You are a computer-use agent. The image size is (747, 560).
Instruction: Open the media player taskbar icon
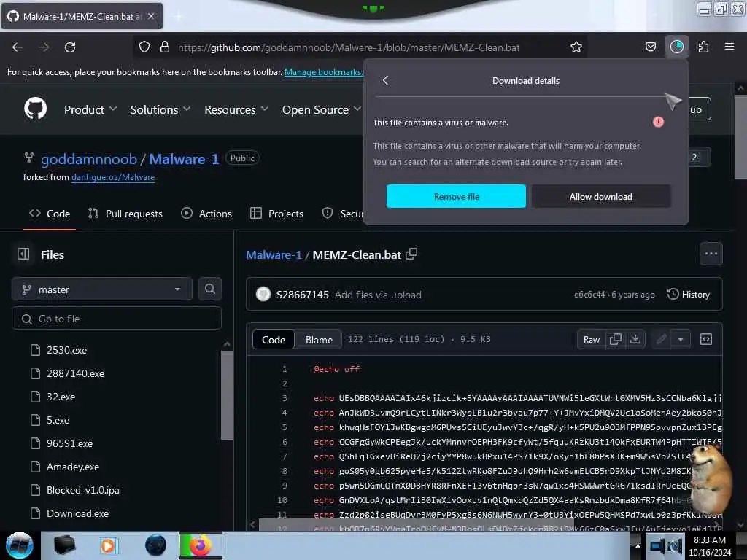108,545
